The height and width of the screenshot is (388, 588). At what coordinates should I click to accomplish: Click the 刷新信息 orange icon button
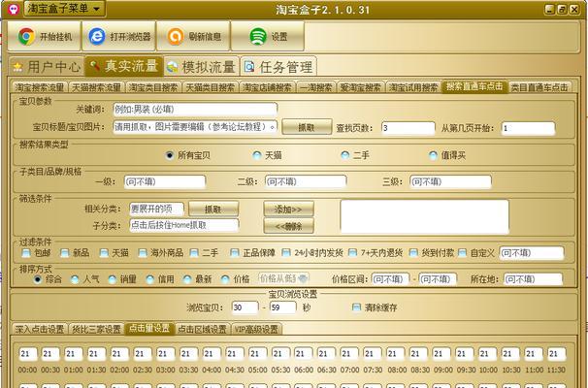pyautogui.click(x=193, y=36)
